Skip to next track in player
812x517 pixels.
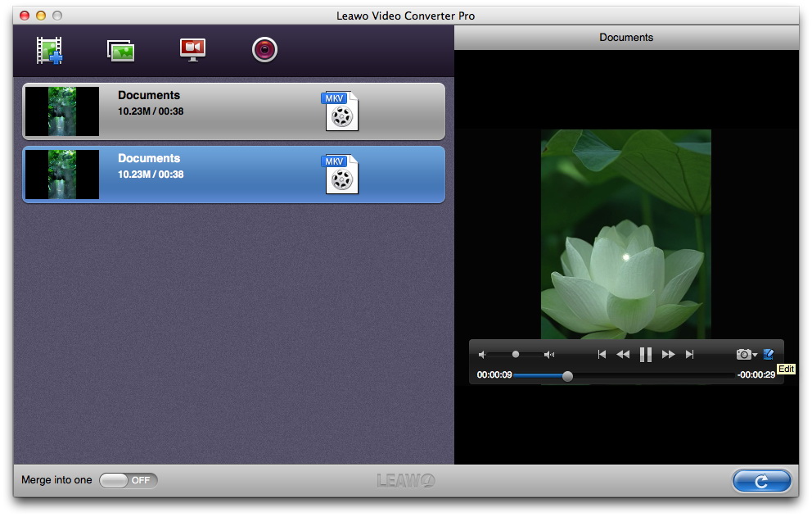tap(689, 354)
